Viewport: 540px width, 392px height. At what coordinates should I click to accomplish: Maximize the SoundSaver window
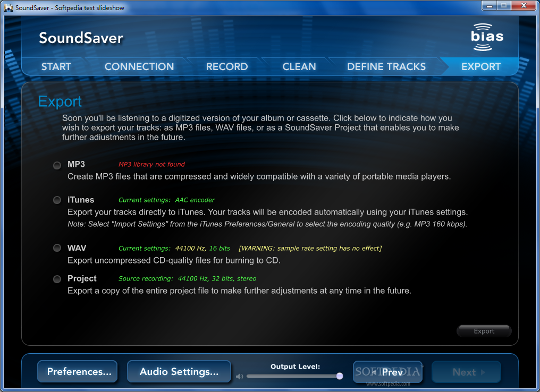(504, 5)
